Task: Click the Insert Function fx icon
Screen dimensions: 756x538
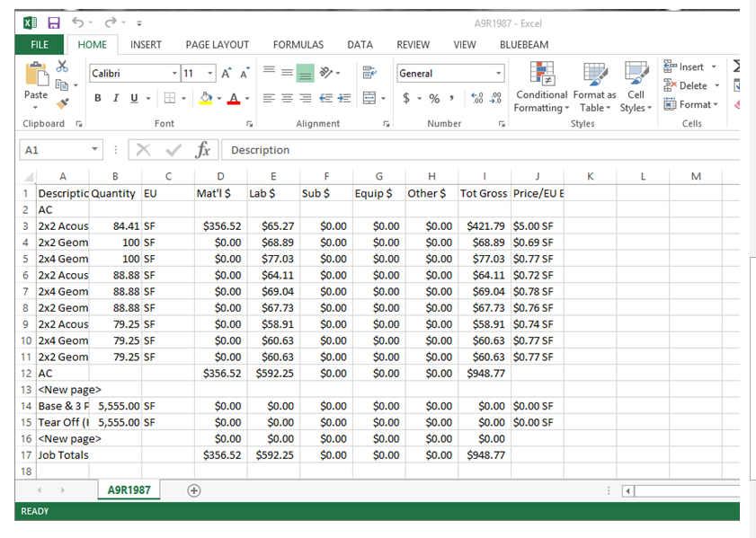Action: point(203,150)
